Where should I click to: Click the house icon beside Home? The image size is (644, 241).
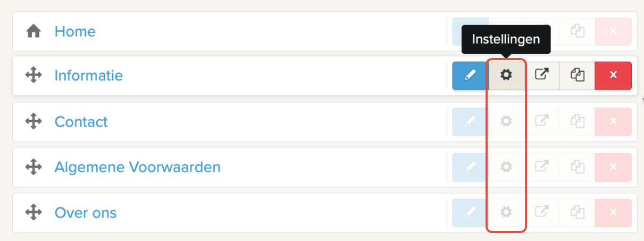click(34, 31)
